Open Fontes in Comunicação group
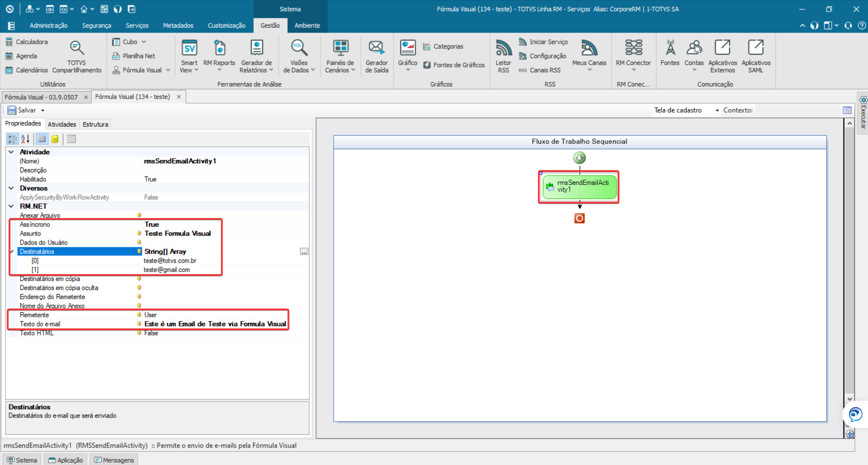The height and width of the screenshot is (465, 868). [x=670, y=53]
